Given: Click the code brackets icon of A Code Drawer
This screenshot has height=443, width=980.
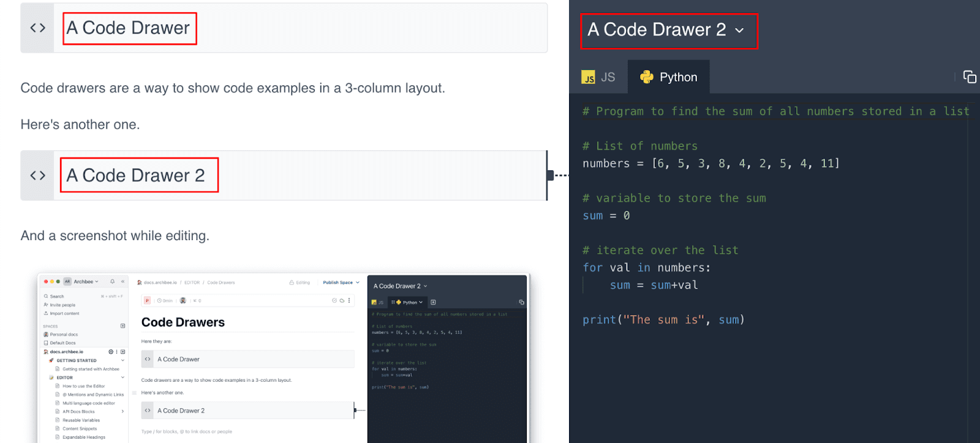Looking at the screenshot, I should pyautogui.click(x=38, y=28).
